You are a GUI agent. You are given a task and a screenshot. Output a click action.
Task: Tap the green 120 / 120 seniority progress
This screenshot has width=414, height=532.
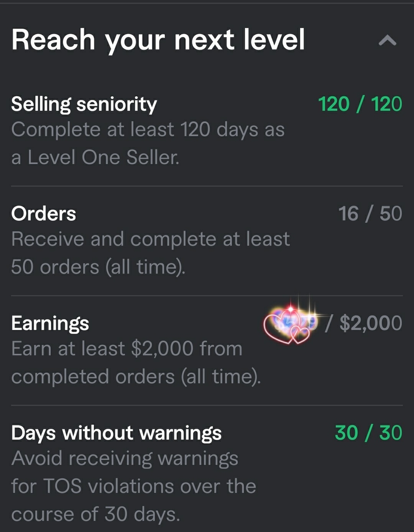pos(360,104)
